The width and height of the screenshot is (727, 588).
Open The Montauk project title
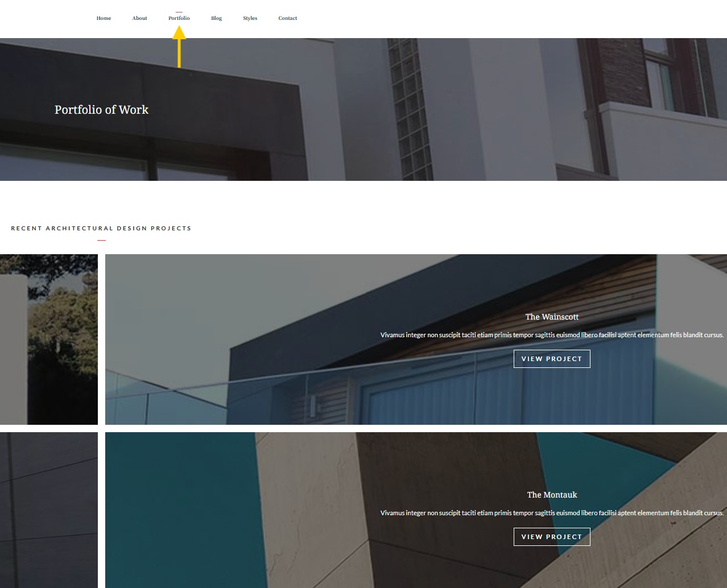coord(552,495)
